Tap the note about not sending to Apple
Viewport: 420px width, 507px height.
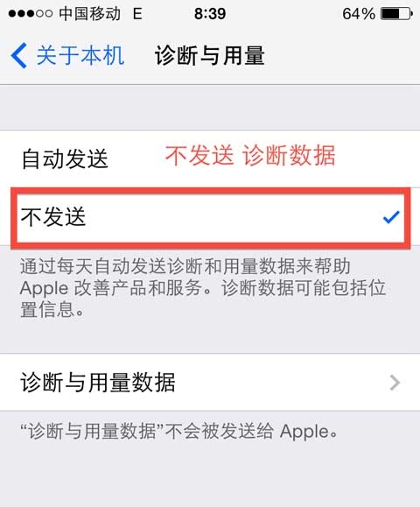(x=179, y=432)
